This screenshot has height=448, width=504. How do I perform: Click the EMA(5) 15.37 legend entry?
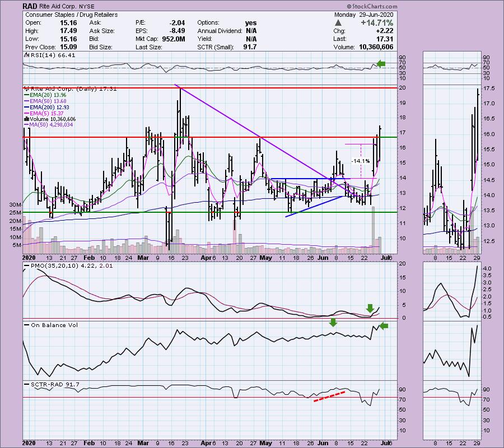pos(44,114)
